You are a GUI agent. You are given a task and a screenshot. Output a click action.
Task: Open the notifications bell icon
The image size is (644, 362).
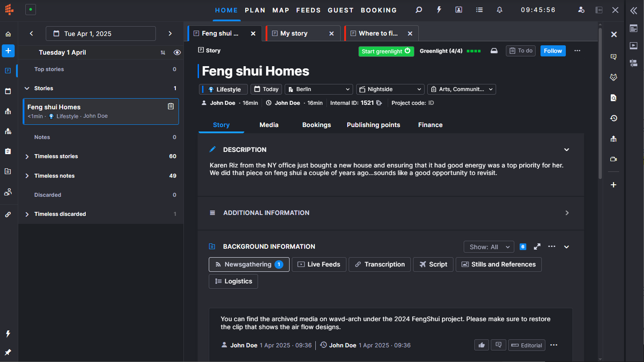point(500,10)
